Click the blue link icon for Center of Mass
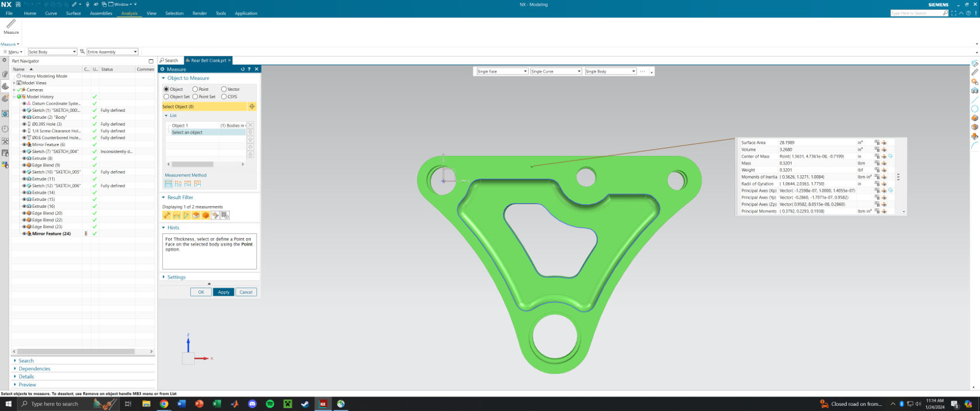Image resolution: width=980 pixels, height=411 pixels. point(890,156)
